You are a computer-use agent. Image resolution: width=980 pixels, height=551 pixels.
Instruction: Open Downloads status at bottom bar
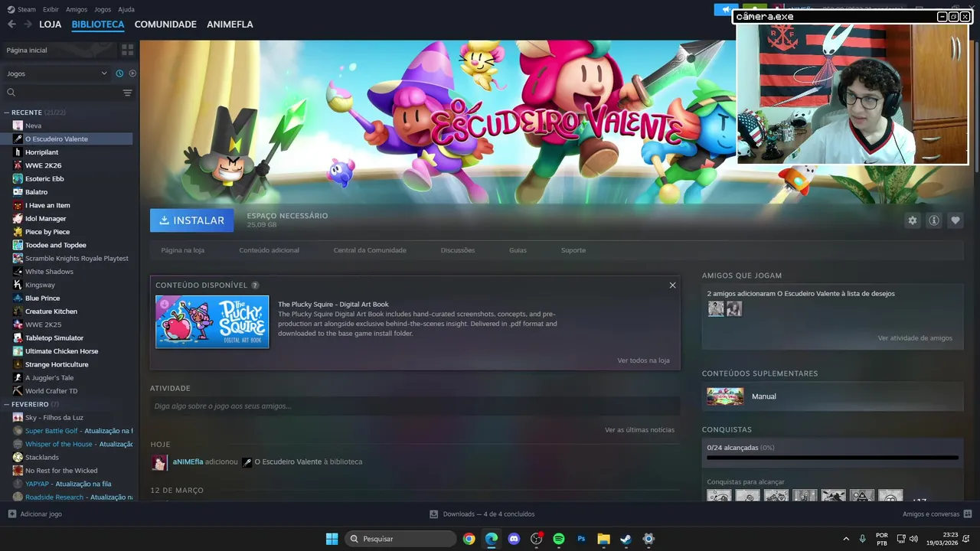(482, 514)
